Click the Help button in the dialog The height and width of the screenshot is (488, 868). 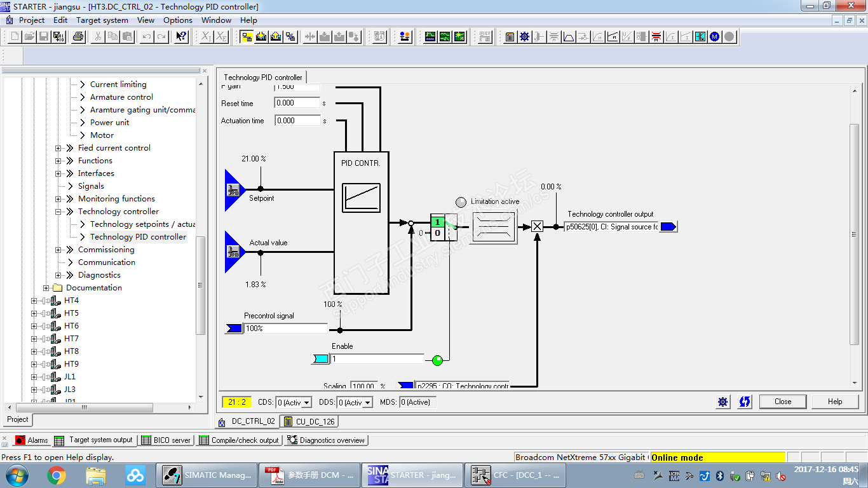[x=835, y=402]
